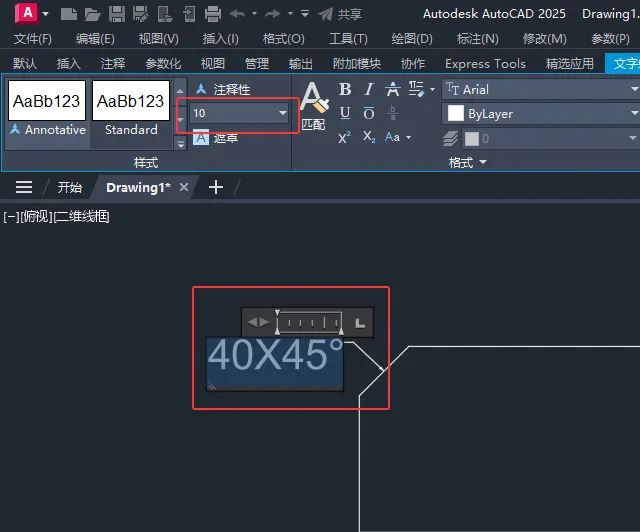Screen dimensions: 640x532
Task: Toggle Italic formatting
Action: (x=369, y=89)
